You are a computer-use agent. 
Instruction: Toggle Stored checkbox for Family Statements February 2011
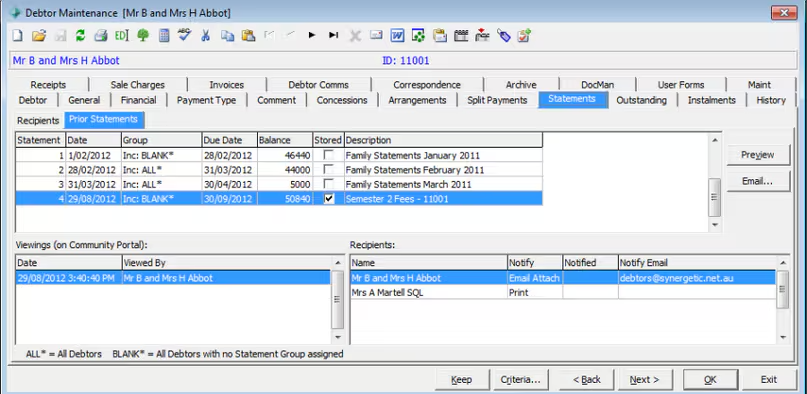click(328, 170)
